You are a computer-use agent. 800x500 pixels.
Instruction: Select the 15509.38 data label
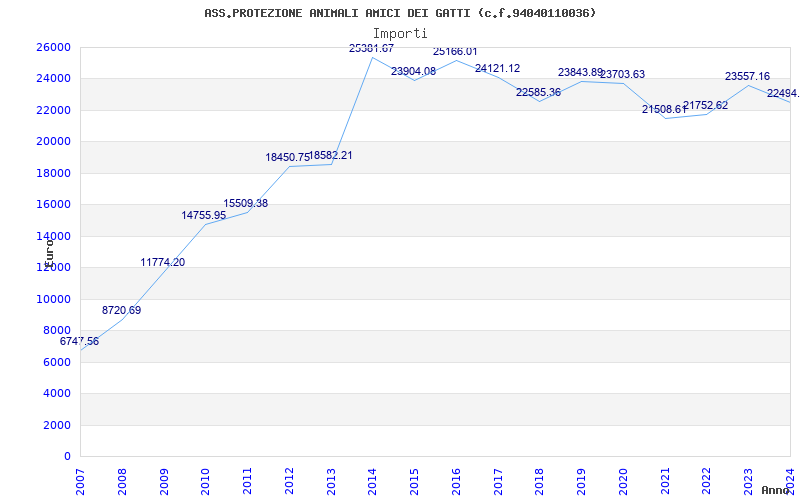point(245,203)
